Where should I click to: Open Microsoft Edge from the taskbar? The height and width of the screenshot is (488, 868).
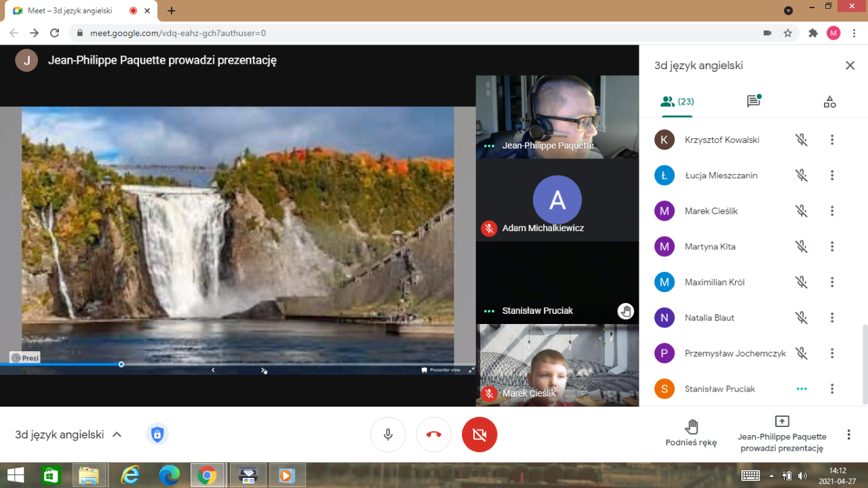click(169, 475)
